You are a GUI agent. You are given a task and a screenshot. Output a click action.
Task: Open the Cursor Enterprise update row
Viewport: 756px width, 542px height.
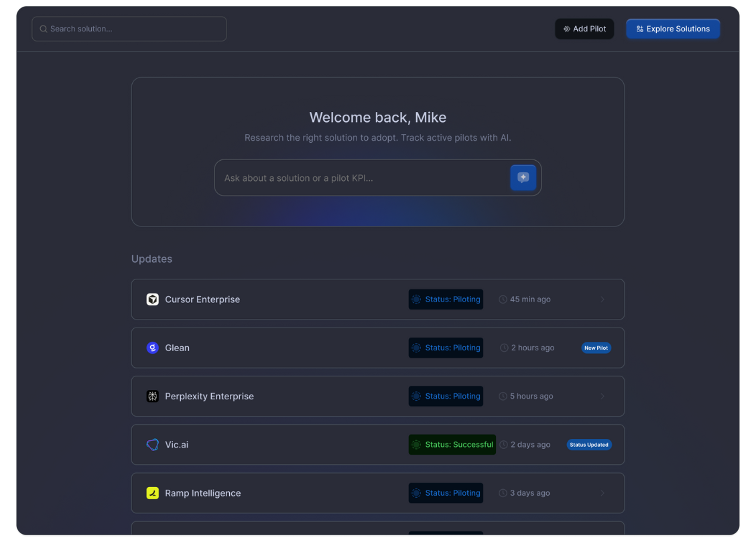pos(377,299)
